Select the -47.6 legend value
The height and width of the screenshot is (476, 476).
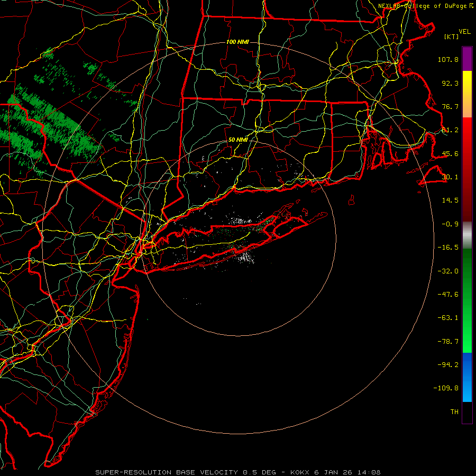point(448,295)
